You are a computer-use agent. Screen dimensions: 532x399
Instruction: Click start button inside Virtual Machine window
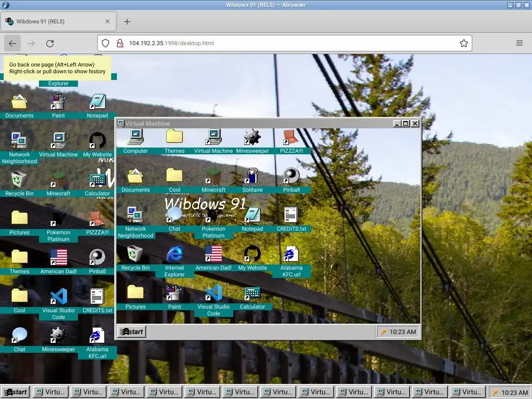[x=131, y=331]
